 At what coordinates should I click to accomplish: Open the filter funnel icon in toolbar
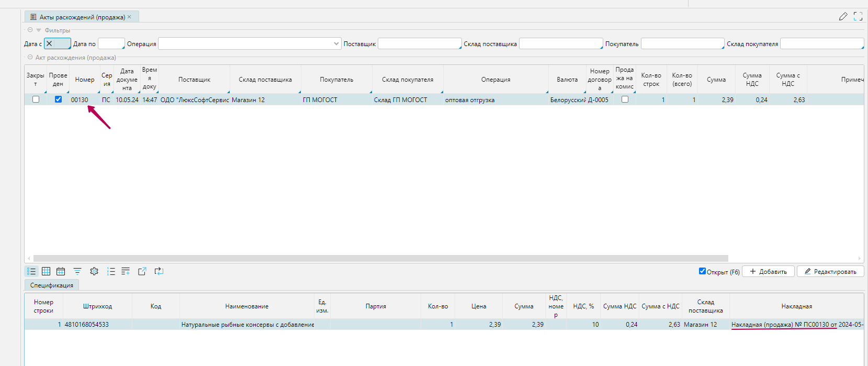tap(77, 271)
